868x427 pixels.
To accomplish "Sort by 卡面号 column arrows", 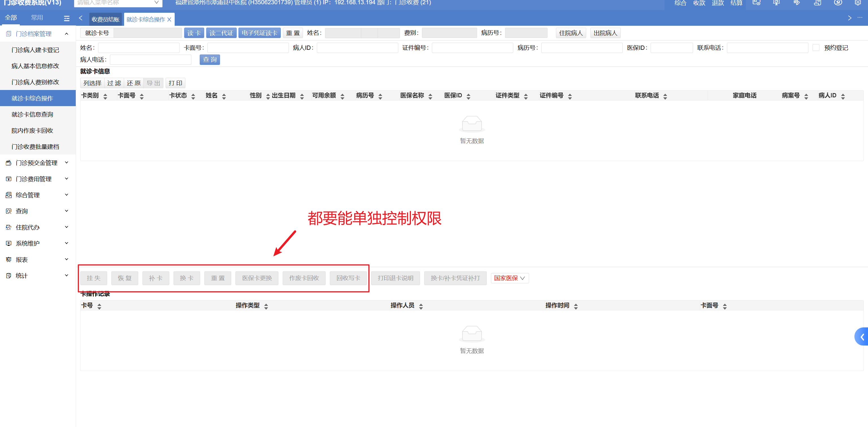I will click(142, 96).
